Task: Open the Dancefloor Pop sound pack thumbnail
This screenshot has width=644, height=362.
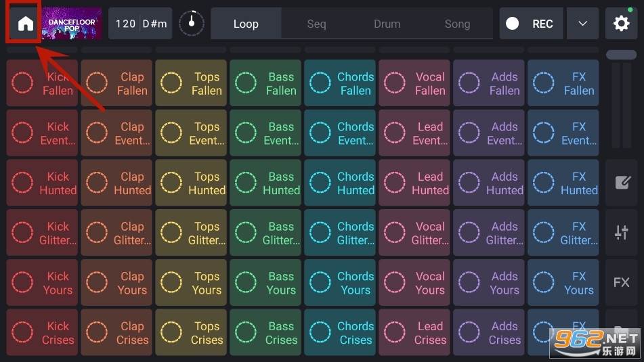Action: (72, 24)
